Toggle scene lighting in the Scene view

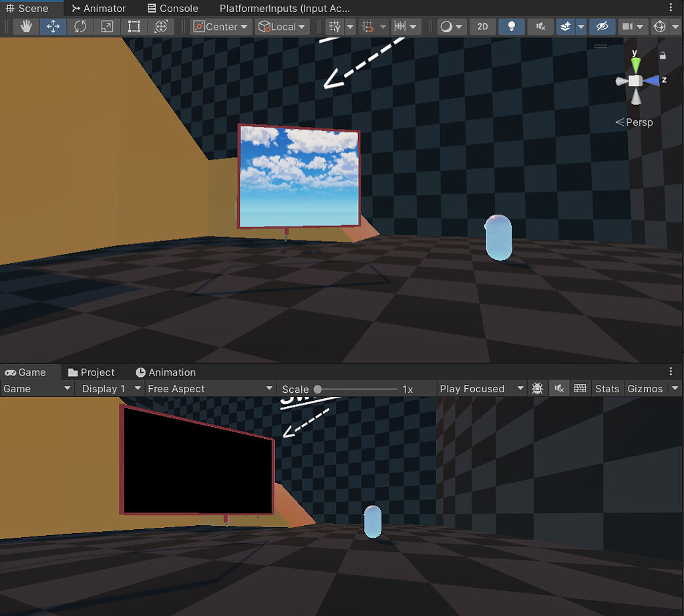511,26
